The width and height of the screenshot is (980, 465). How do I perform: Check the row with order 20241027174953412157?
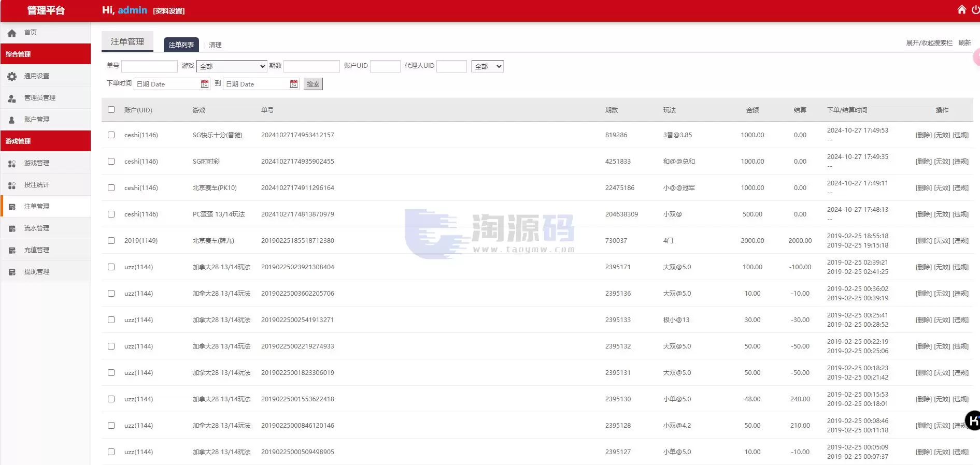coord(111,135)
